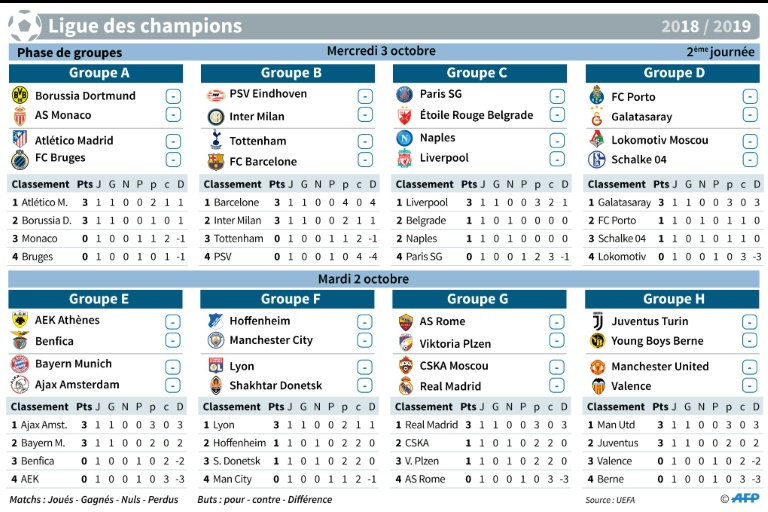Click the Liverpool club crest

click(x=404, y=158)
